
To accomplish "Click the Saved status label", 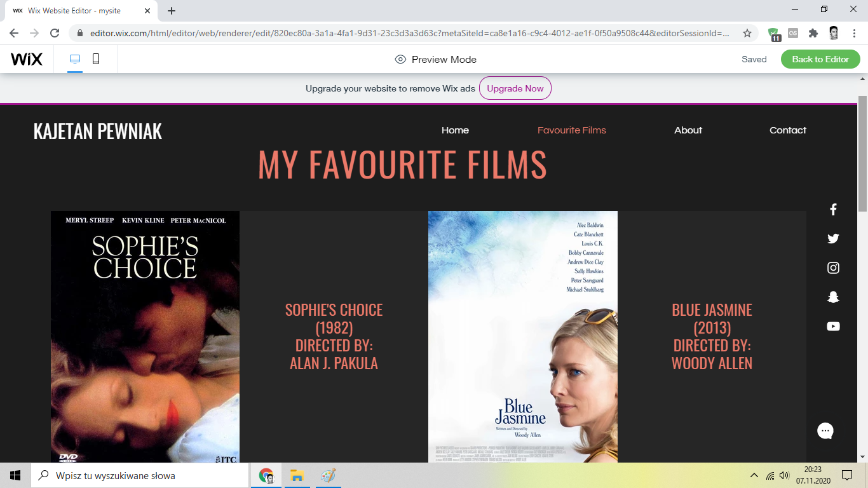I will pyautogui.click(x=754, y=59).
